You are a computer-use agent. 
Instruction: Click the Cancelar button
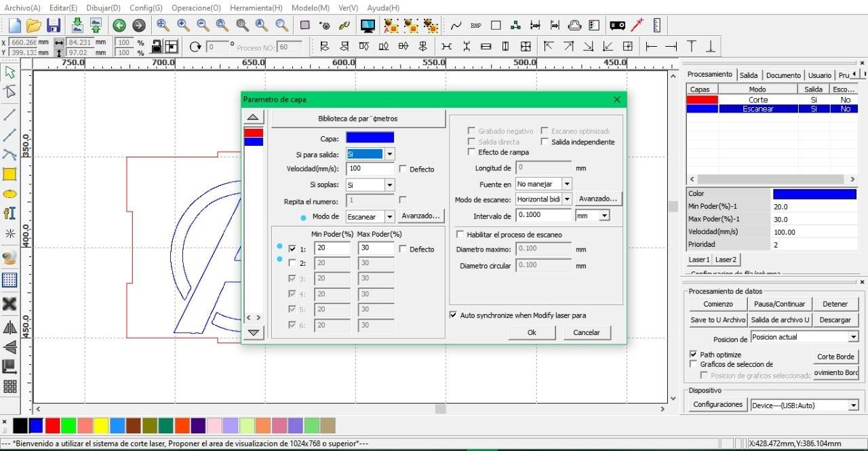pos(587,332)
